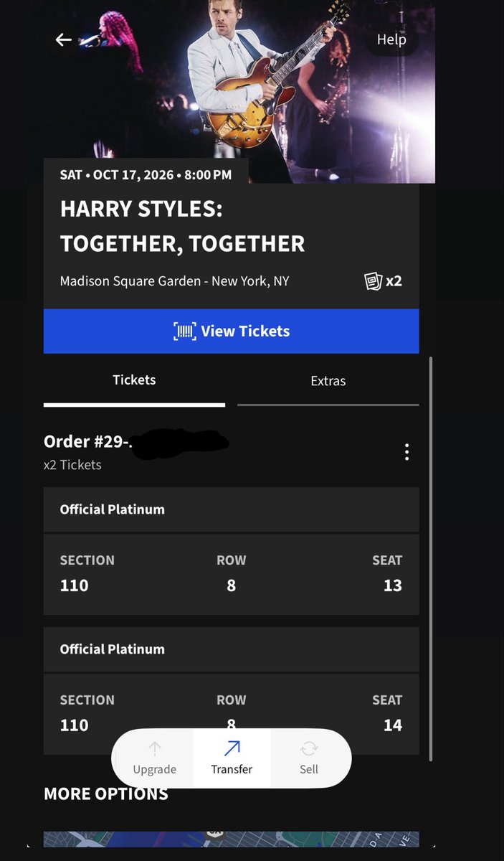504x861 pixels.
Task: Tap the Harry Styles event title
Action: click(182, 226)
